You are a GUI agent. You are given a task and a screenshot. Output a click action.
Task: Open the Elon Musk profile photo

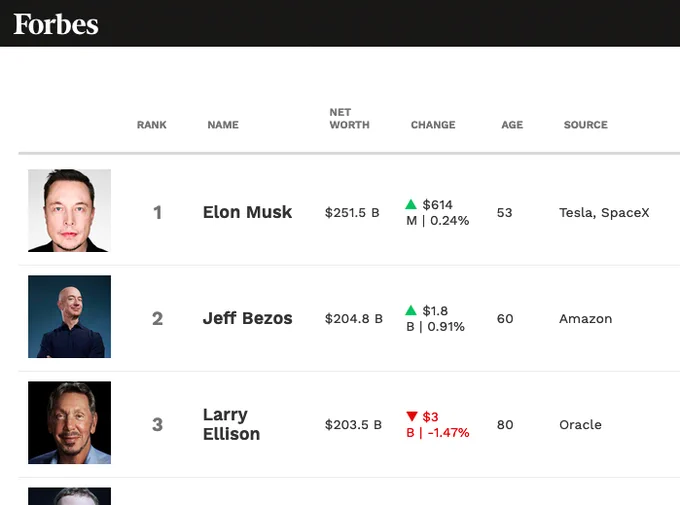click(x=69, y=210)
